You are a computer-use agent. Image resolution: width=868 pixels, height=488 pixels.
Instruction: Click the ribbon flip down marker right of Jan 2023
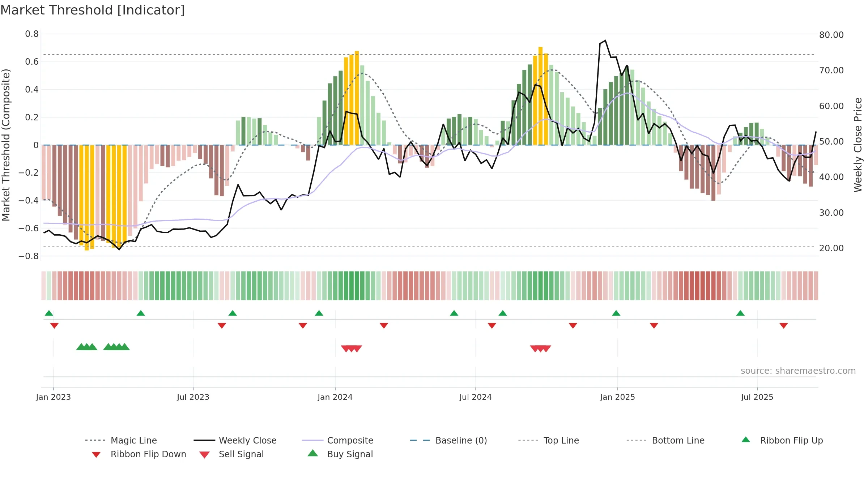(x=54, y=326)
